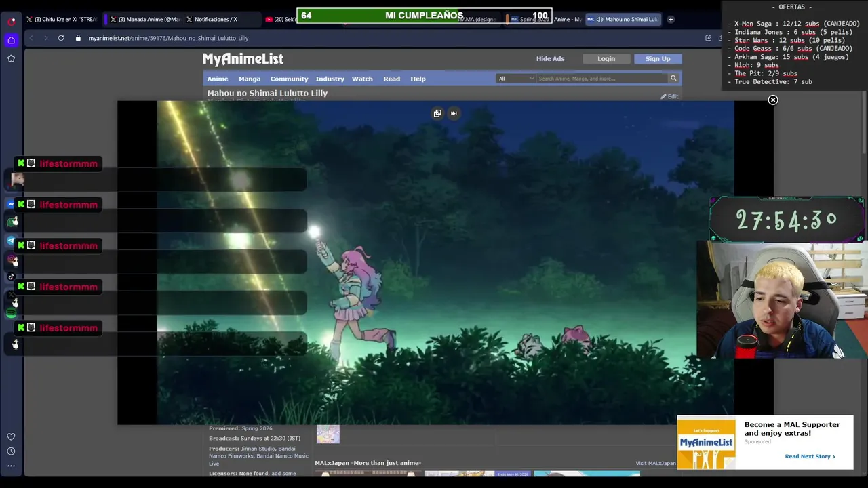Screen dimensions: 868x488
Task: Click the playing anime video frame
Action: (446, 263)
